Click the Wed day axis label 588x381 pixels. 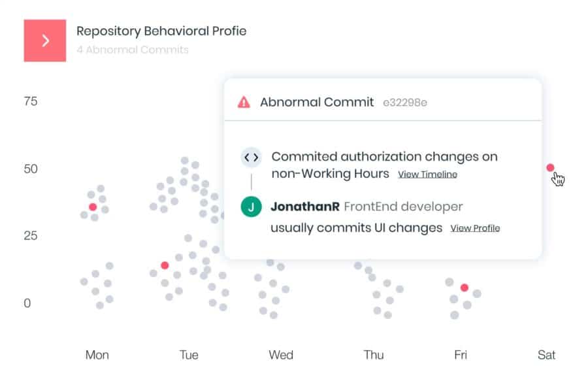click(x=281, y=355)
